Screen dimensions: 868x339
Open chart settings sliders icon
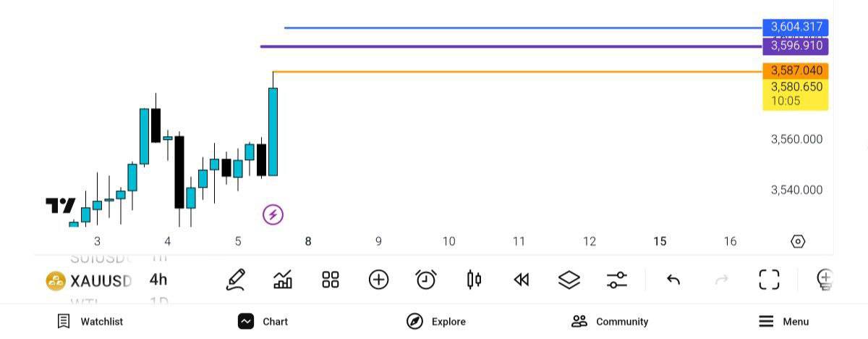[617, 280]
